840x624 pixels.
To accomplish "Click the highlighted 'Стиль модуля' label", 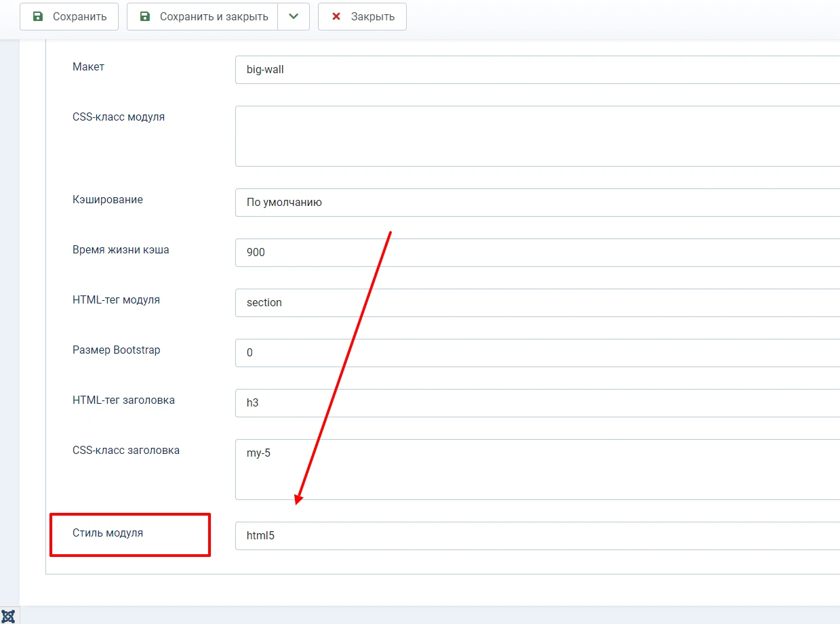I will pos(106,533).
